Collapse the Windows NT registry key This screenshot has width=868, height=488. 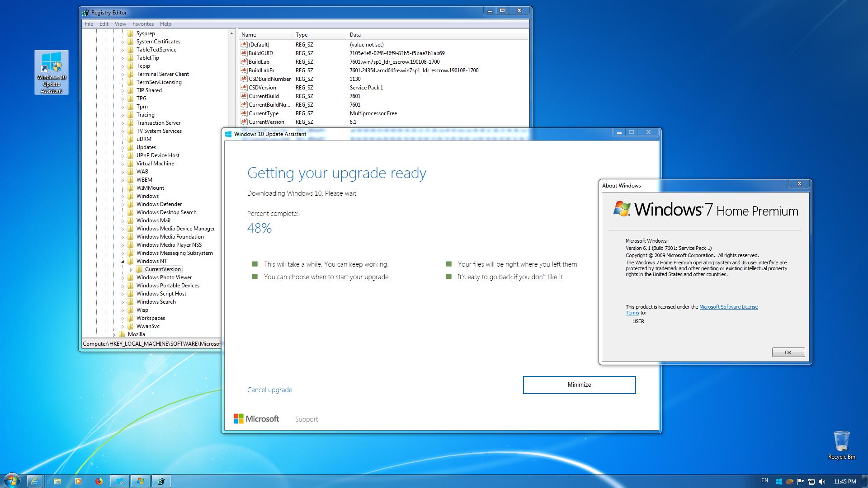123,262
